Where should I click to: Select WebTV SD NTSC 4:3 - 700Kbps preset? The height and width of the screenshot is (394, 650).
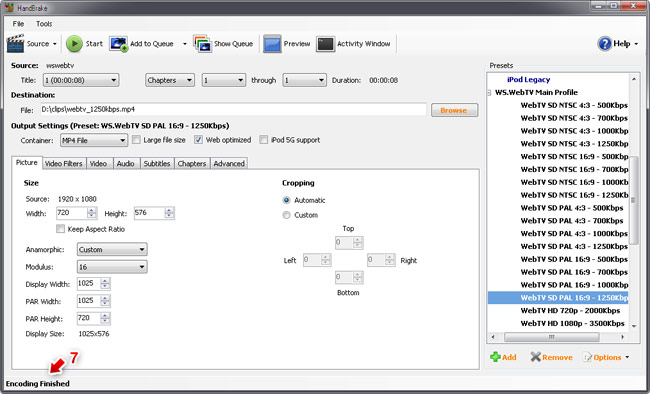574,118
